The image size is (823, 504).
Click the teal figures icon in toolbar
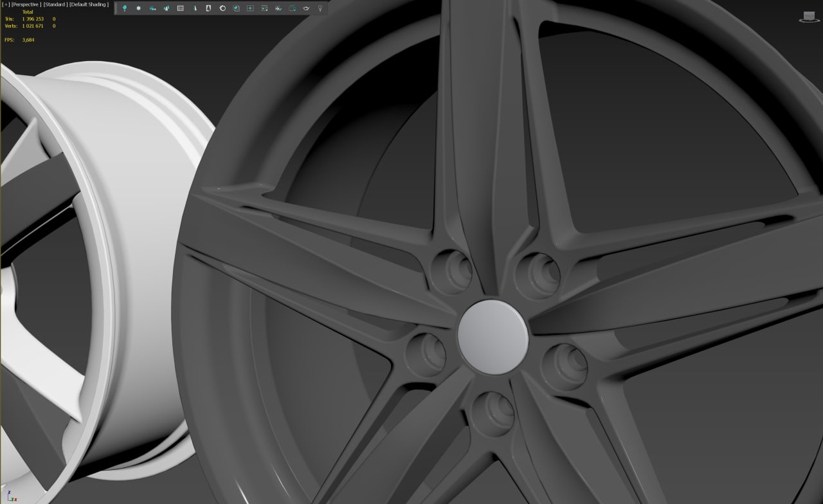pyautogui.click(x=167, y=8)
